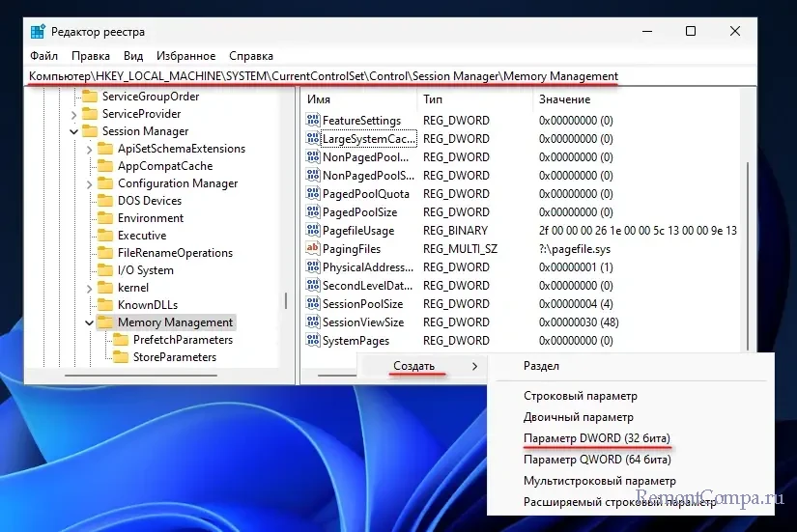Viewport: 797px width, 532px height.
Task: Open the Избранное menu
Action: click(187, 56)
